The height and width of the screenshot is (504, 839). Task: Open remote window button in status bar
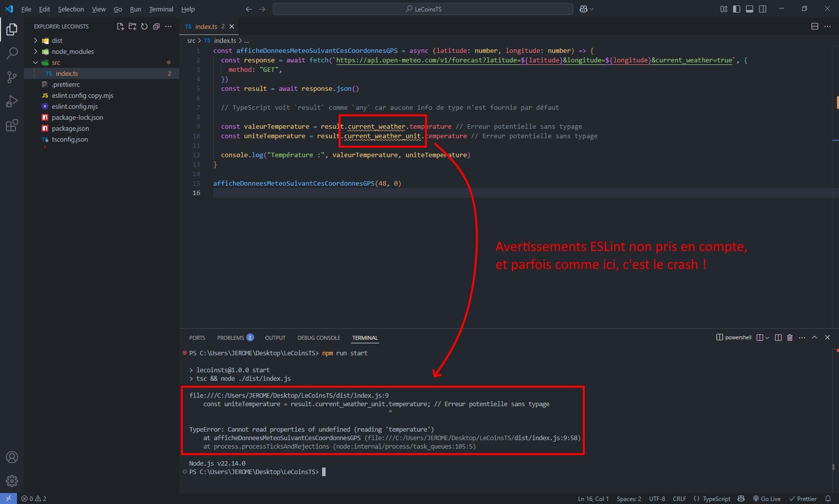pos(8,499)
